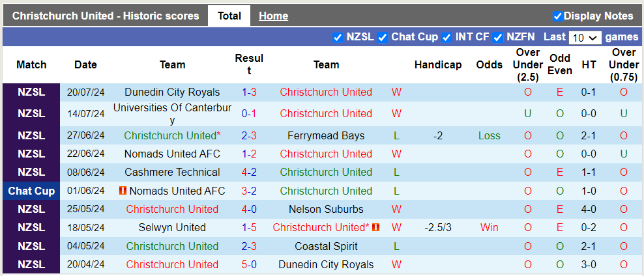The width and height of the screenshot is (644, 276).
Task: Click the 4-0 result against Nelson Suburbs
Action: (249, 209)
